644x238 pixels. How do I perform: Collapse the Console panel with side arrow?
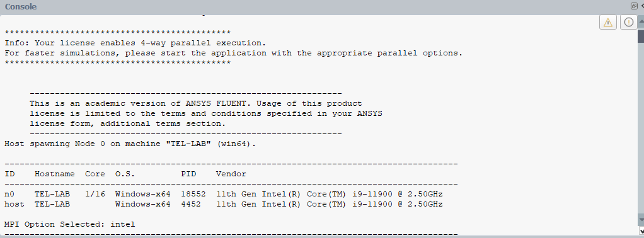(642, 6)
